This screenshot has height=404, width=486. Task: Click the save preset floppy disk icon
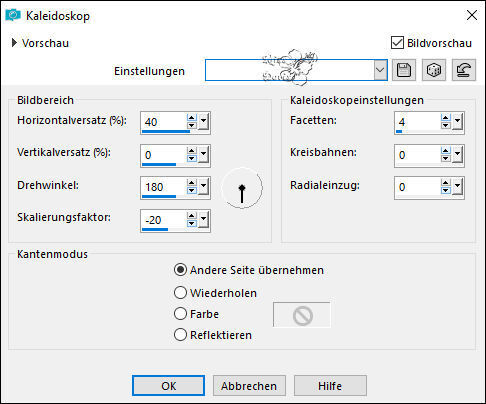(404, 70)
